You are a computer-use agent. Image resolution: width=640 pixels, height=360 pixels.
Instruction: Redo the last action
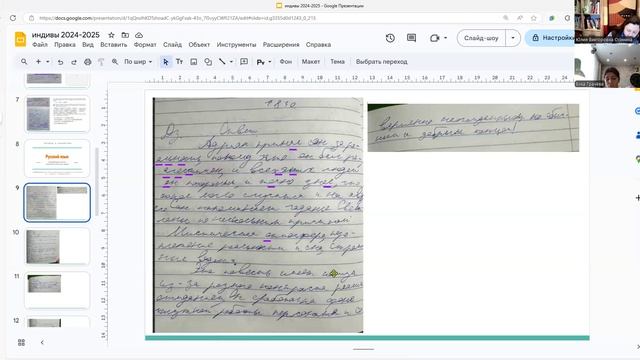(74, 62)
